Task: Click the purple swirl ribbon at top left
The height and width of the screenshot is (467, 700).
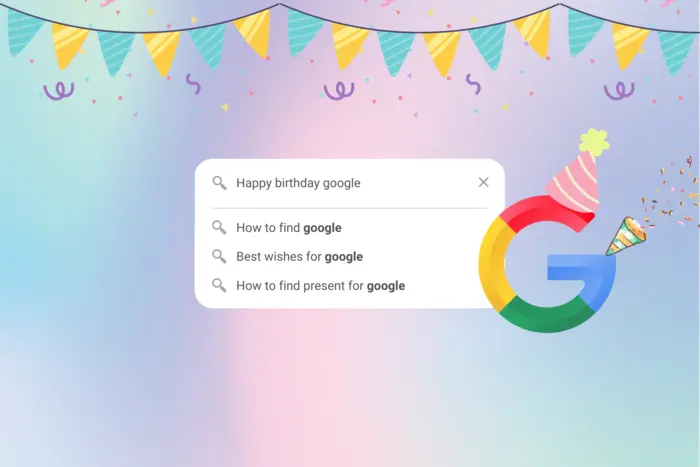Action: [59, 90]
